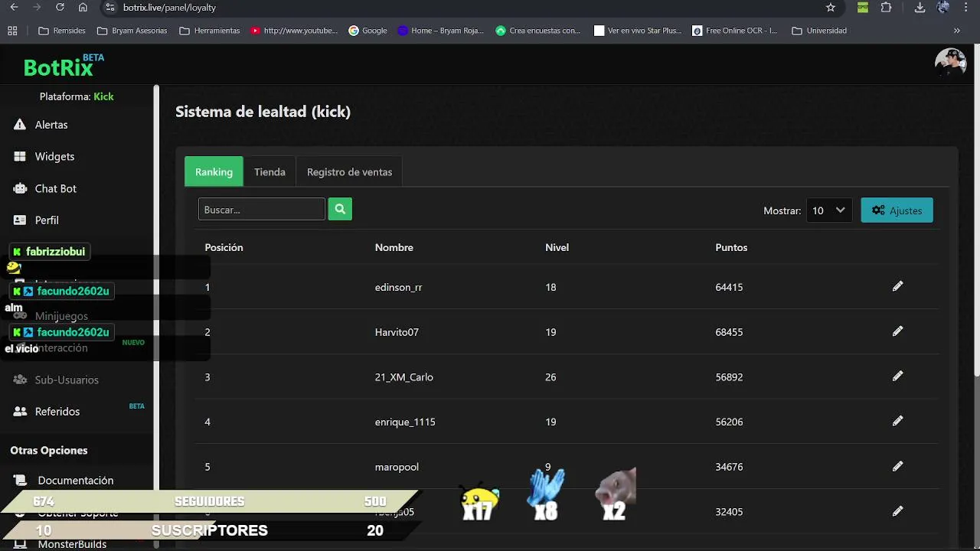The width and height of the screenshot is (980, 551).
Task: Click the Buscar search input field
Action: 262,209
